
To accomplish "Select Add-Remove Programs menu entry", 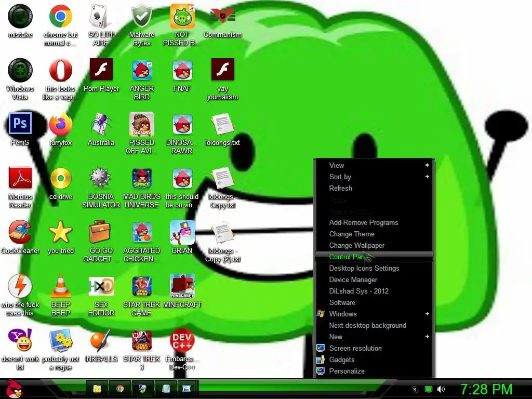I will [374, 222].
